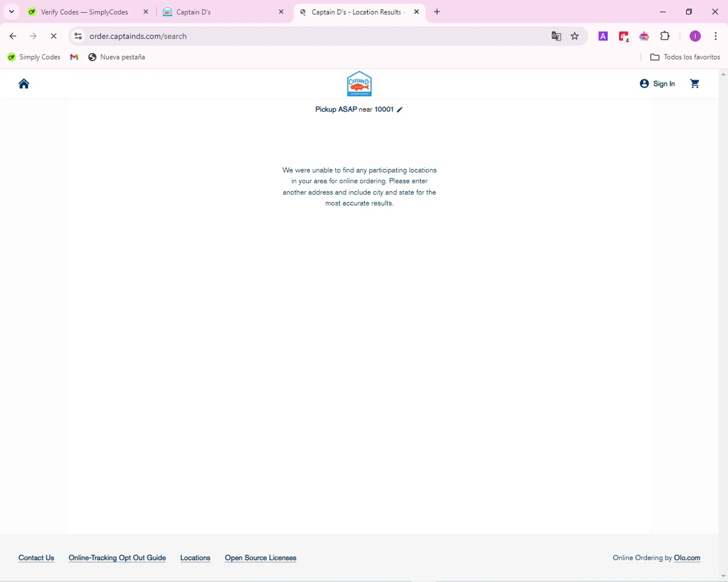Click the Captain D's logo

pos(359,84)
